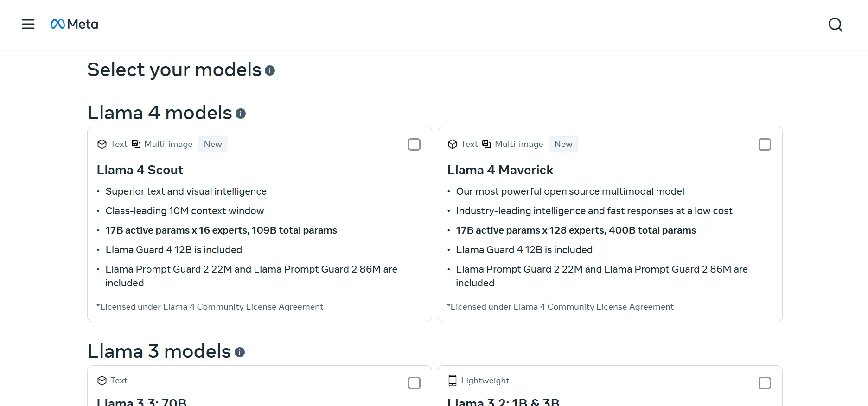Click info icon next to Llama 4 models
Screen dimensions: 868x406
point(241,114)
